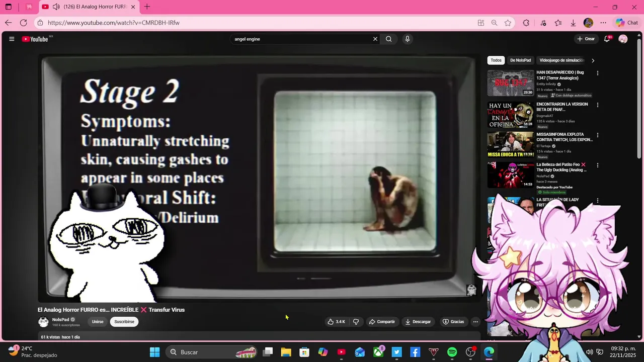
Task: Open MISSASINFONIA EXPLOTA CONTRA TWITCH thumbnail
Action: point(511,145)
